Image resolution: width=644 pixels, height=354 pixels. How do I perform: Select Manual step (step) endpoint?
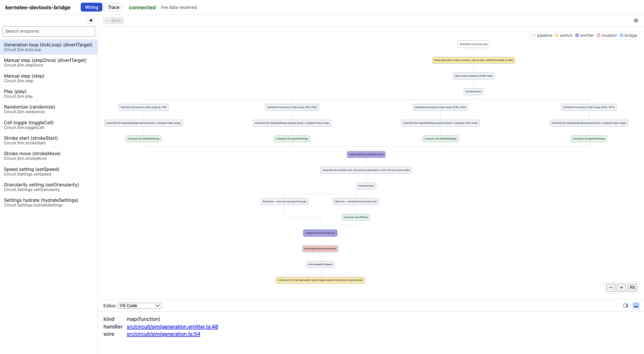49,78
